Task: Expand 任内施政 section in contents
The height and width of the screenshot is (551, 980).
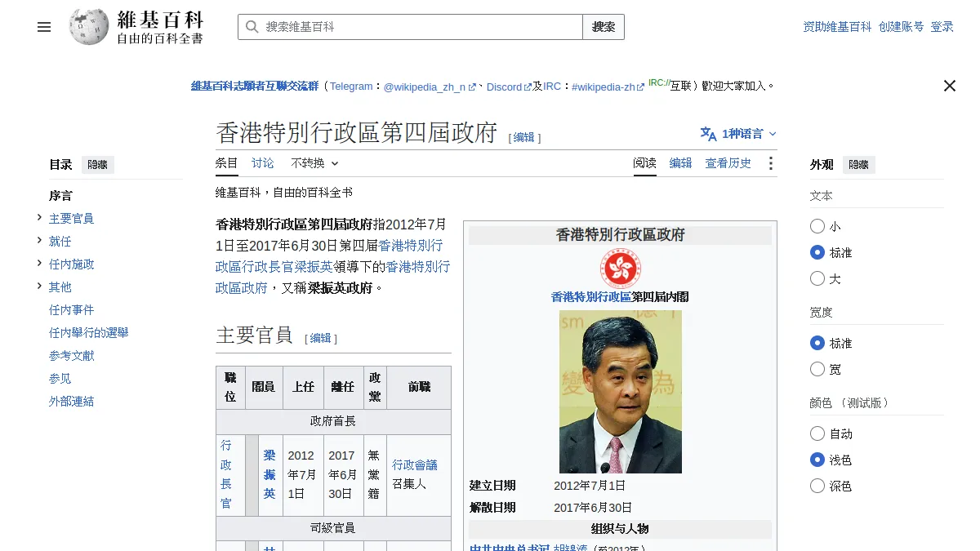Action: tap(39, 263)
